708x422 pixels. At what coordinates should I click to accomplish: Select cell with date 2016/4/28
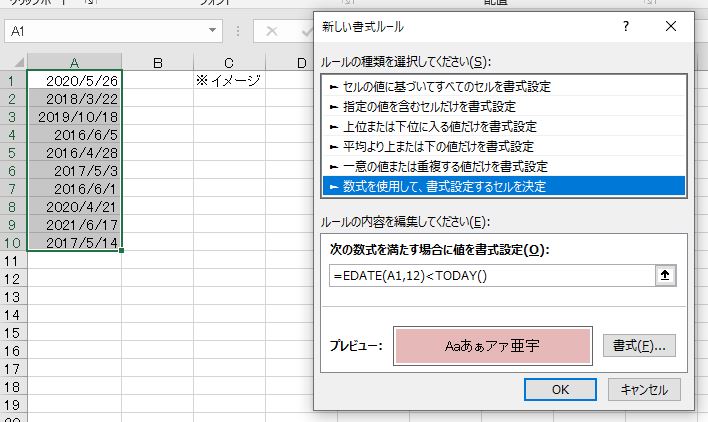pyautogui.click(x=75, y=153)
